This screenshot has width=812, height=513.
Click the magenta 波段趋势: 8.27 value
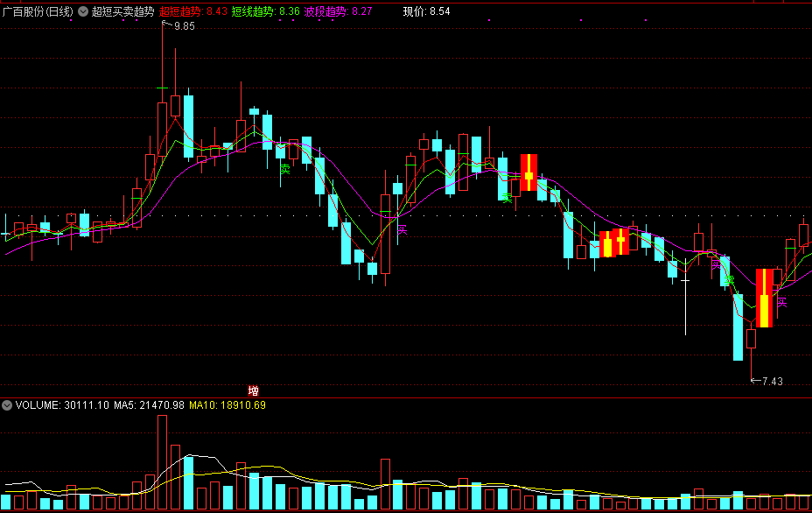click(x=338, y=11)
